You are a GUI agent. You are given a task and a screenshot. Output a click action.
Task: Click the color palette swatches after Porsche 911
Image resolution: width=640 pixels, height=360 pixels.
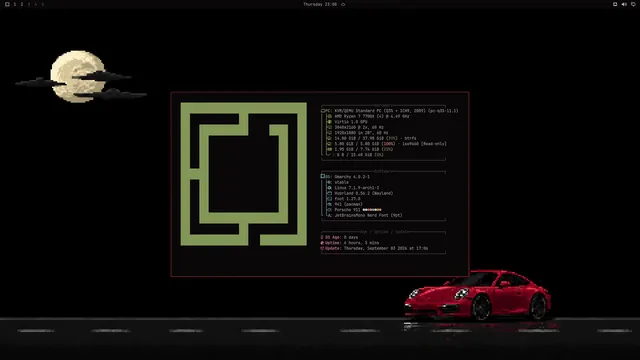372,210
